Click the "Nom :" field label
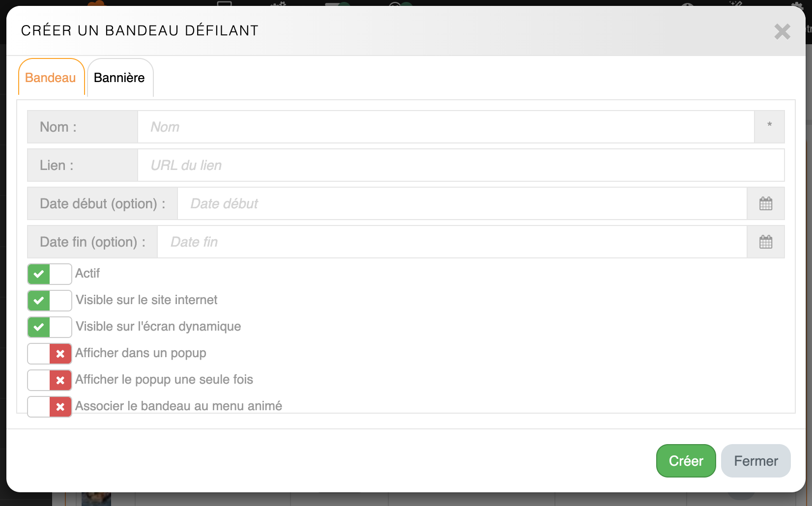 pos(58,127)
